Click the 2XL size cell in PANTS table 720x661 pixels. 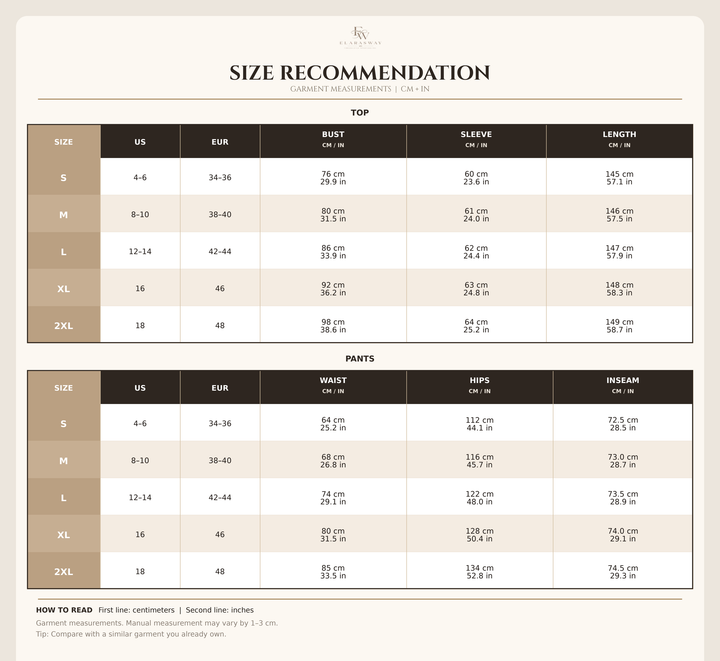pyautogui.click(x=64, y=571)
